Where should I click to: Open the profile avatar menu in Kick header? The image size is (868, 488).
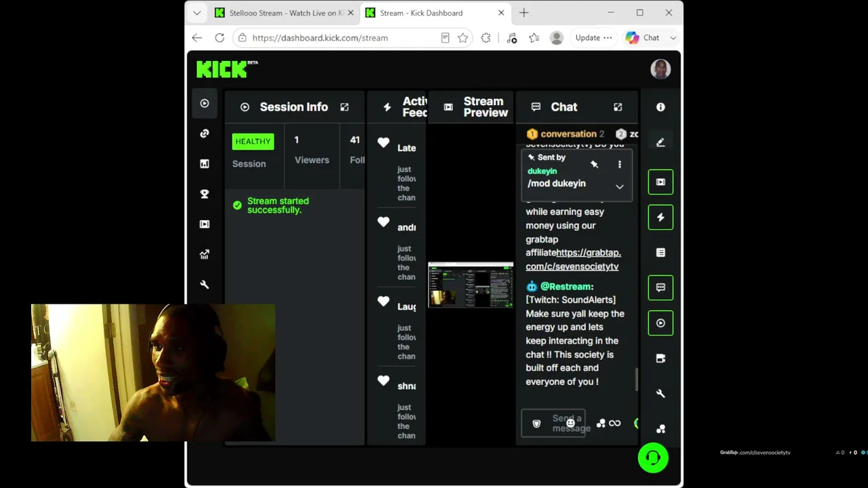660,69
